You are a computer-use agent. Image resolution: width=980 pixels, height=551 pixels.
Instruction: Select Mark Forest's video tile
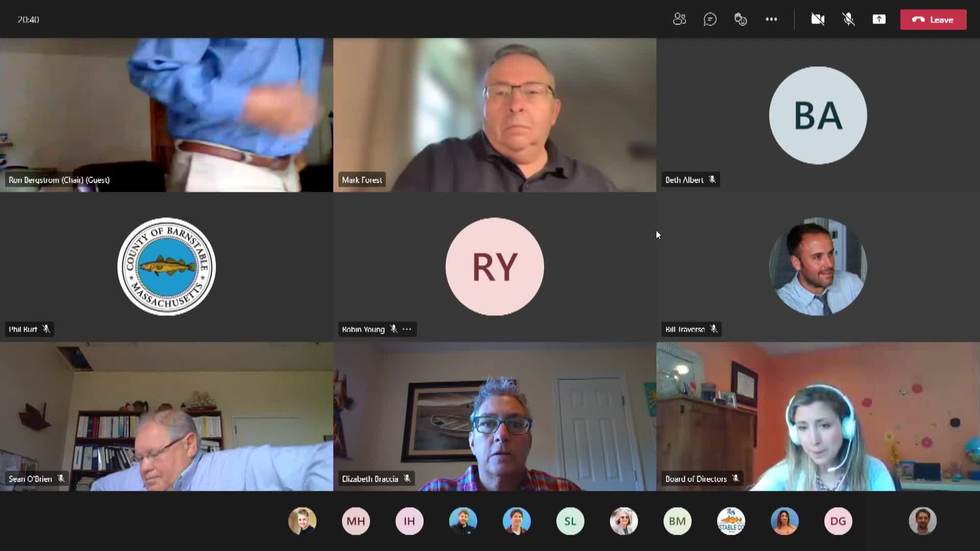coord(495,115)
